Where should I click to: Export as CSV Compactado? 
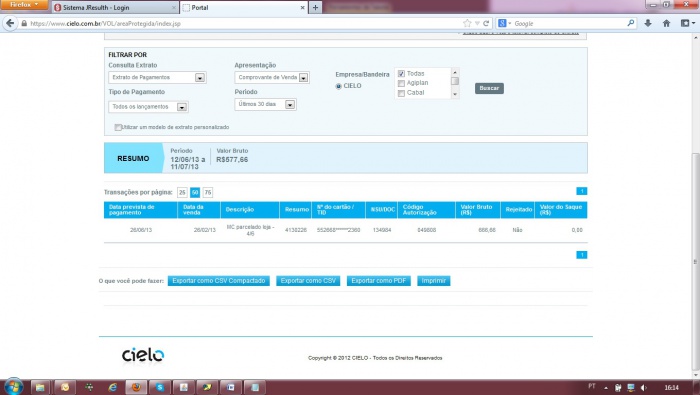219,281
